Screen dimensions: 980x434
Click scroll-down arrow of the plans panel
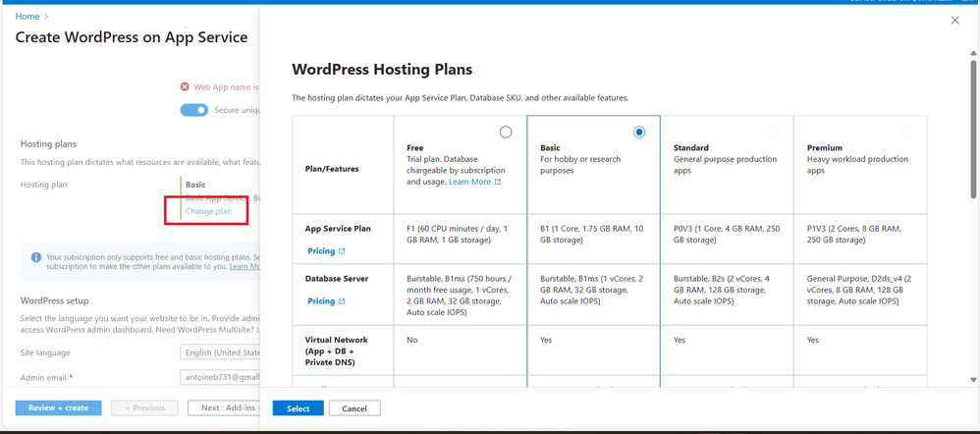[973, 380]
